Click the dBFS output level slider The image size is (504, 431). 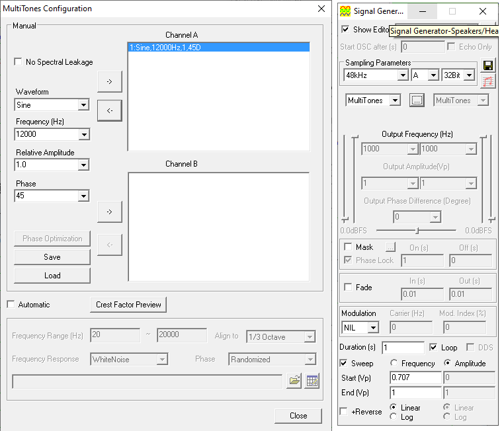coord(417,231)
